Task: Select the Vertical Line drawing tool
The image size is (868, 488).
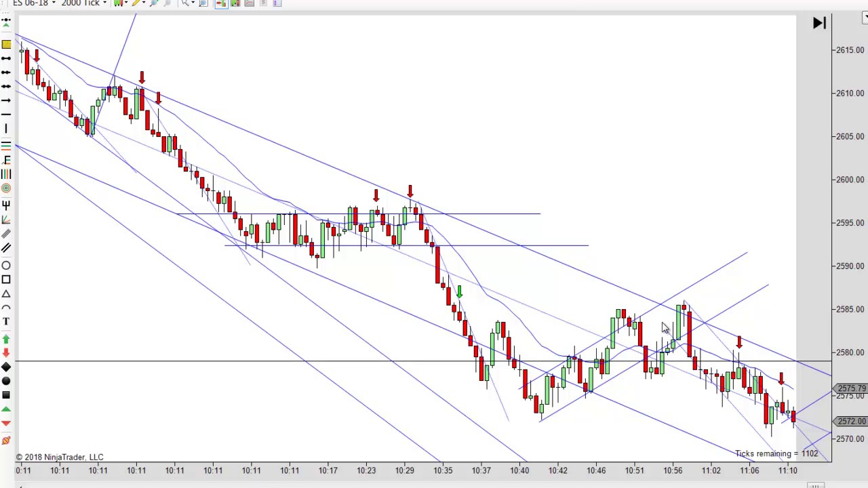Action: coord(6,129)
